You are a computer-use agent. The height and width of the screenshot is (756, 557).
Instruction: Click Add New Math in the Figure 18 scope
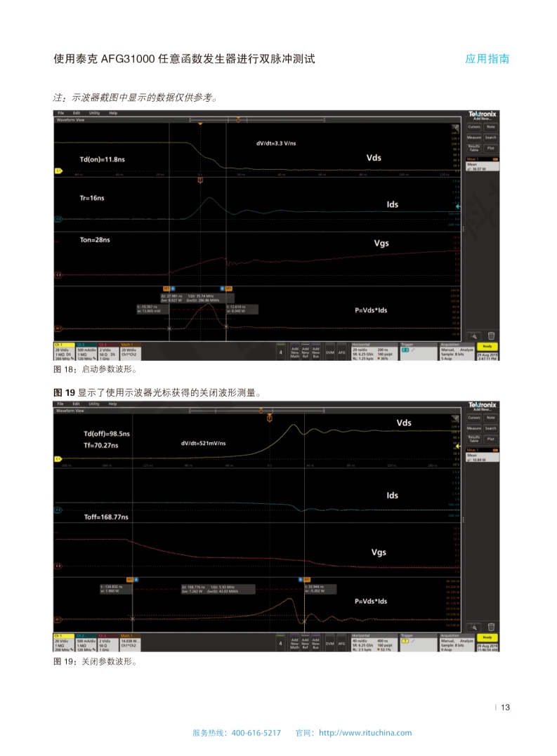click(x=295, y=352)
